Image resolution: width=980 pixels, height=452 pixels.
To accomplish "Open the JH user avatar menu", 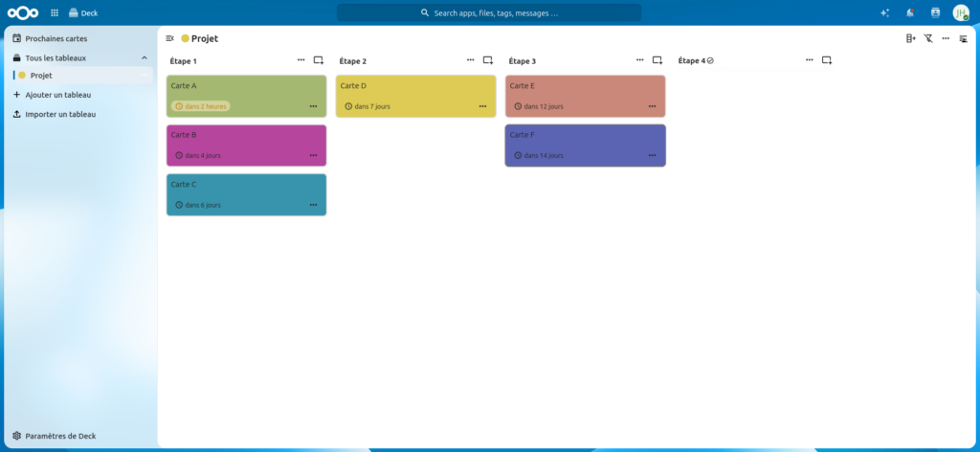I will pos(961,12).
